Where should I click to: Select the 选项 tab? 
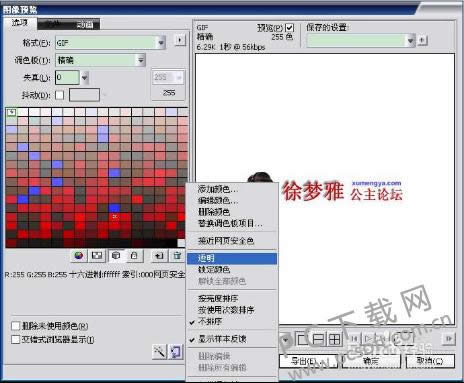pos(19,23)
